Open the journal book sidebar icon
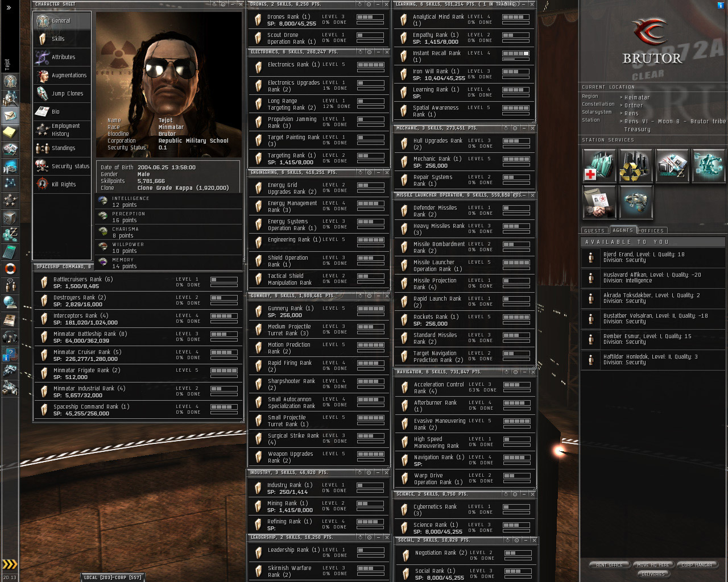This screenshot has height=582, width=728. 10,320
